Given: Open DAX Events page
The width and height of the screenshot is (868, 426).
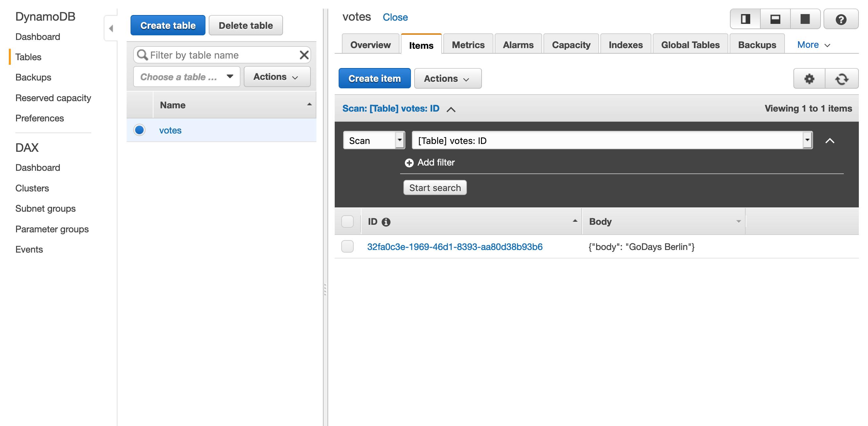Looking at the screenshot, I should coord(29,249).
